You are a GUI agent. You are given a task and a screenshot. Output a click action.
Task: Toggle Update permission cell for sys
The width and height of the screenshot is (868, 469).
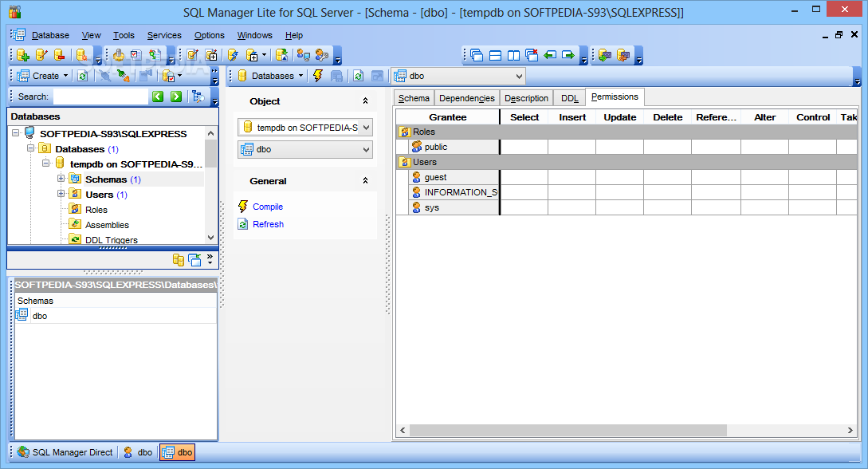[x=619, y=207]
